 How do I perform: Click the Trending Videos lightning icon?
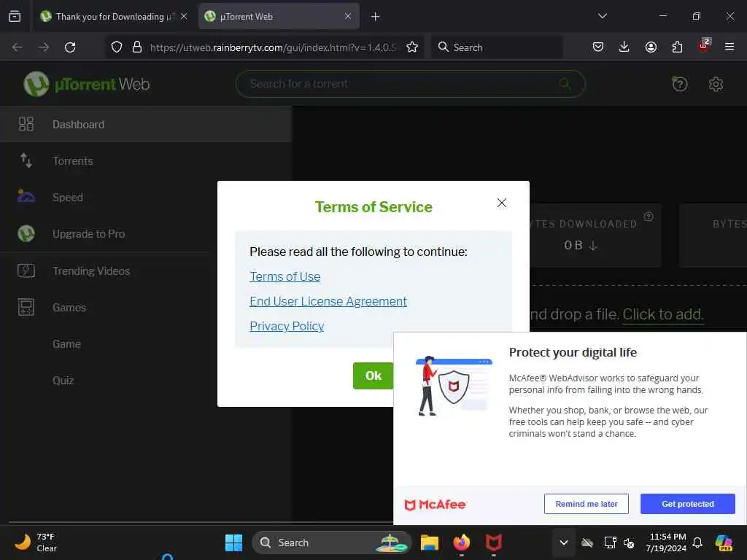coord(26,271)
